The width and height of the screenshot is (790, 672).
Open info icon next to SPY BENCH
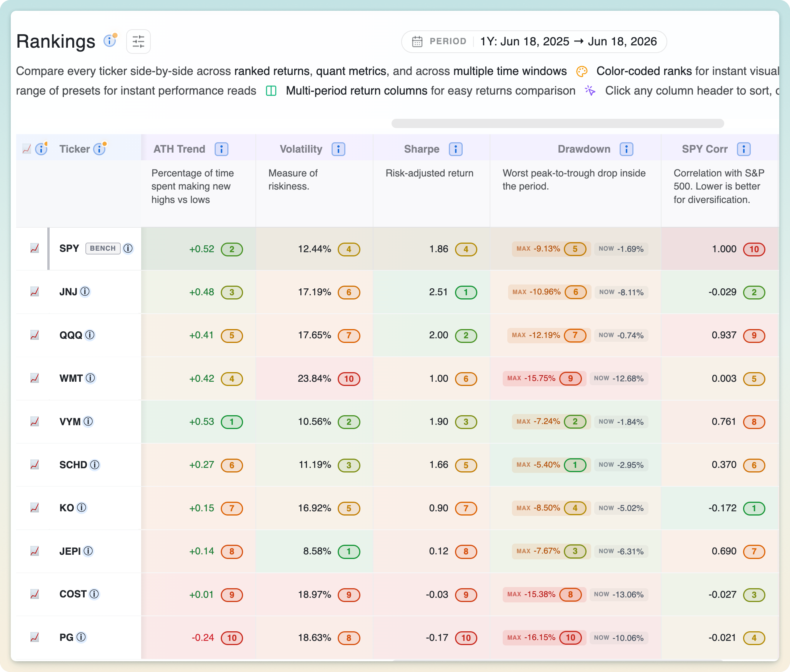(128, 248)
